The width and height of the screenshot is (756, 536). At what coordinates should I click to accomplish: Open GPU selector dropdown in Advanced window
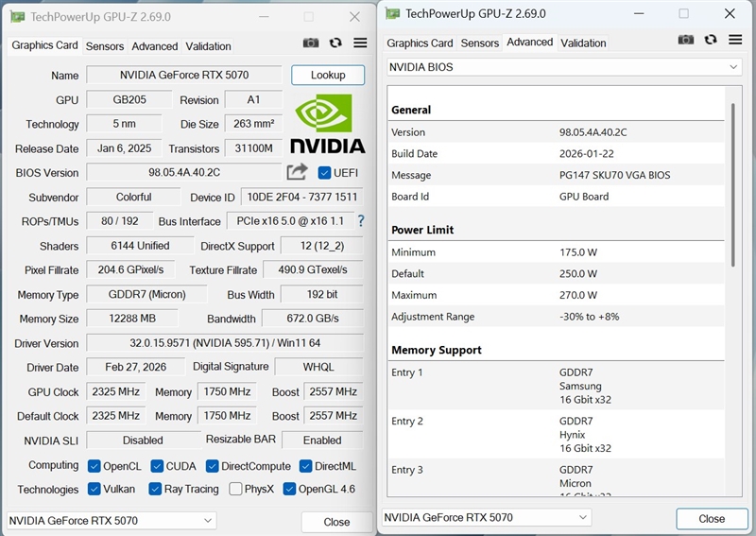[x=486, y=517]
